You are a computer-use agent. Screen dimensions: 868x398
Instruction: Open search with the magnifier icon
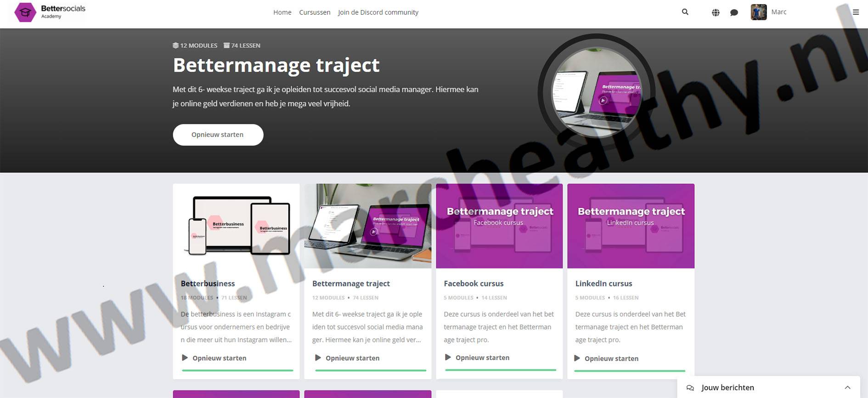coord(685,12)
